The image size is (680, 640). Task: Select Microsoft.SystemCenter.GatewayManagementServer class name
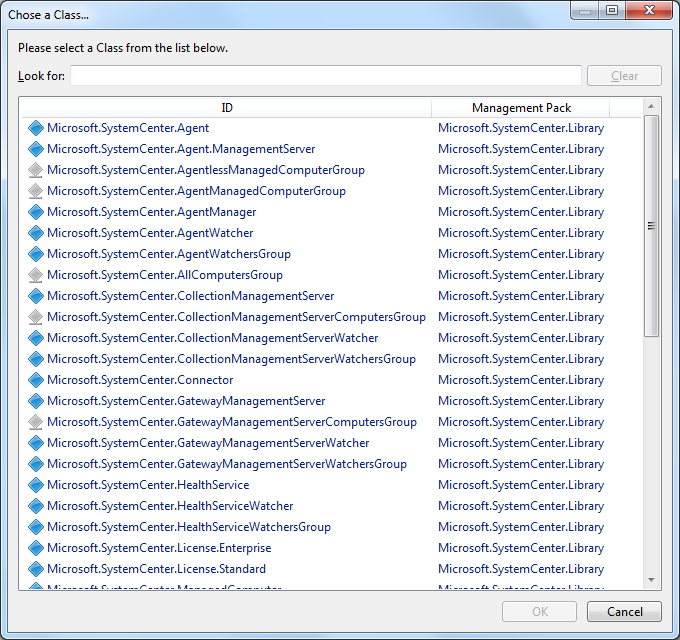point(186,401)
